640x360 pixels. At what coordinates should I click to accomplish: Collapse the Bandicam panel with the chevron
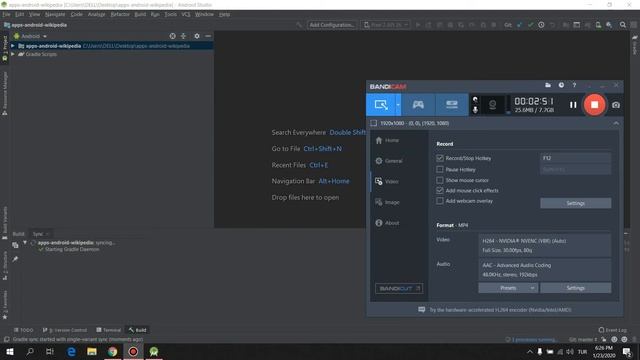point(616,123)
